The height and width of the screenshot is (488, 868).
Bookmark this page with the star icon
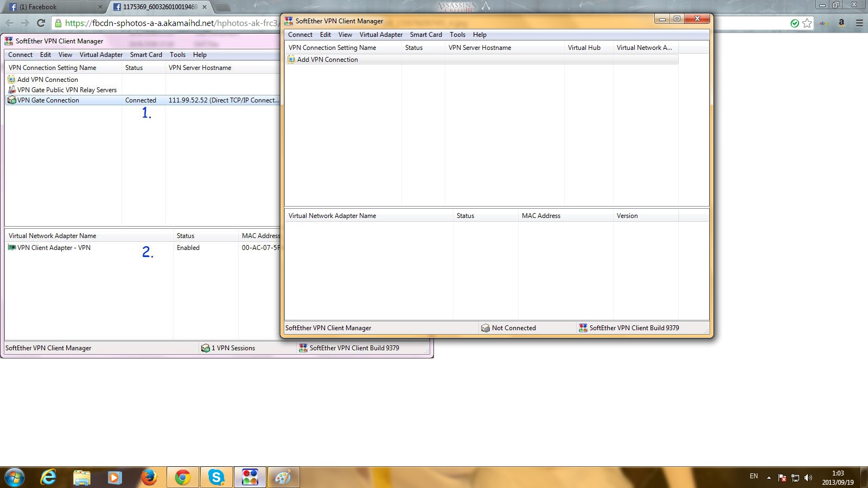[807, 23]
